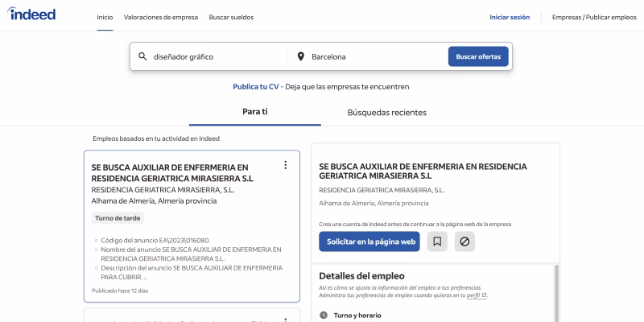
Task: Click the Indeed logo
Action: click(x=31, y=14)
